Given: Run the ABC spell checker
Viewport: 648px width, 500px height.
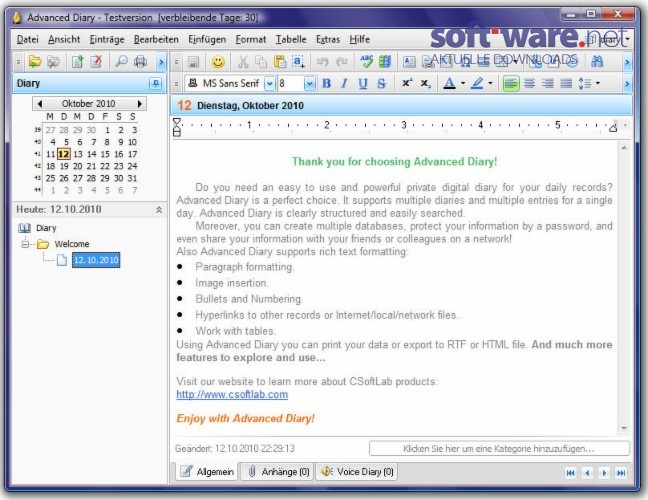Looking at the screenshot, I should coord(366,62).
